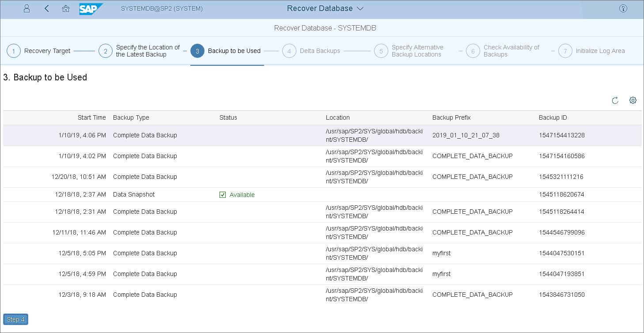The height and width of the screenshot is (333, 644).
Task: Click the Backup ID column header
Action: click(x=553, y=117)
